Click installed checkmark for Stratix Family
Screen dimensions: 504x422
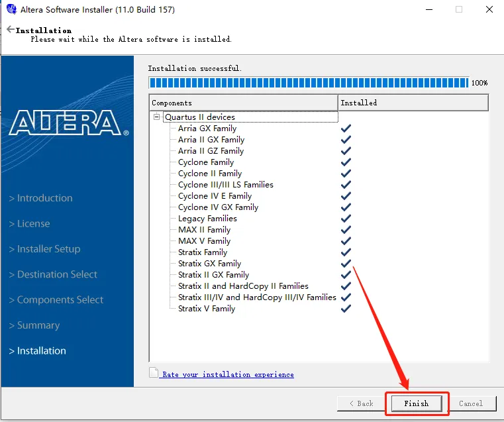click(x=346, y=252)
